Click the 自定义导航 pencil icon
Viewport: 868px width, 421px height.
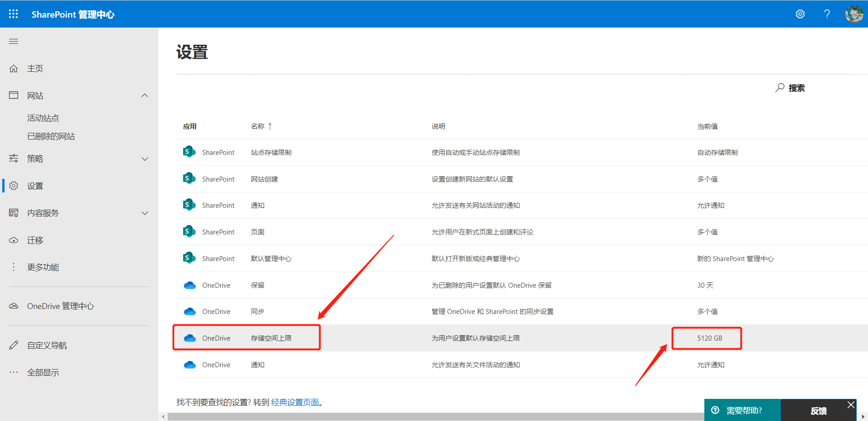pyautogui.click(x=14, y=345)
